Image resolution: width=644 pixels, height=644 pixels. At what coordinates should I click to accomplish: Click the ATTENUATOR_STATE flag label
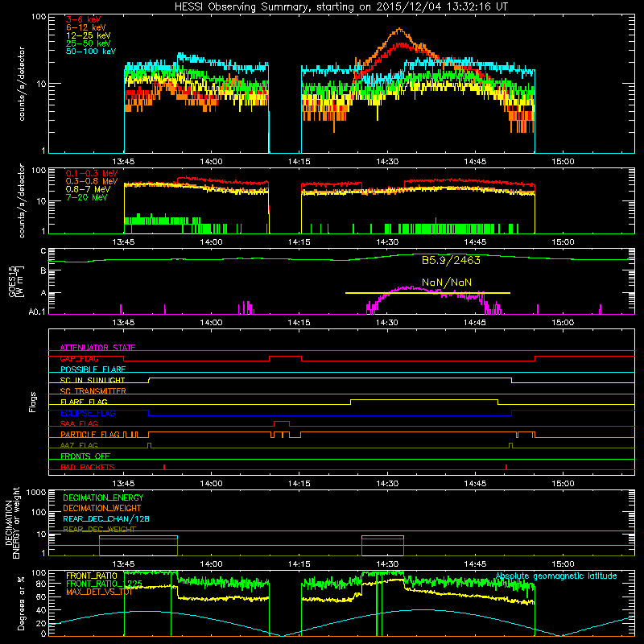tap(97, 348)
